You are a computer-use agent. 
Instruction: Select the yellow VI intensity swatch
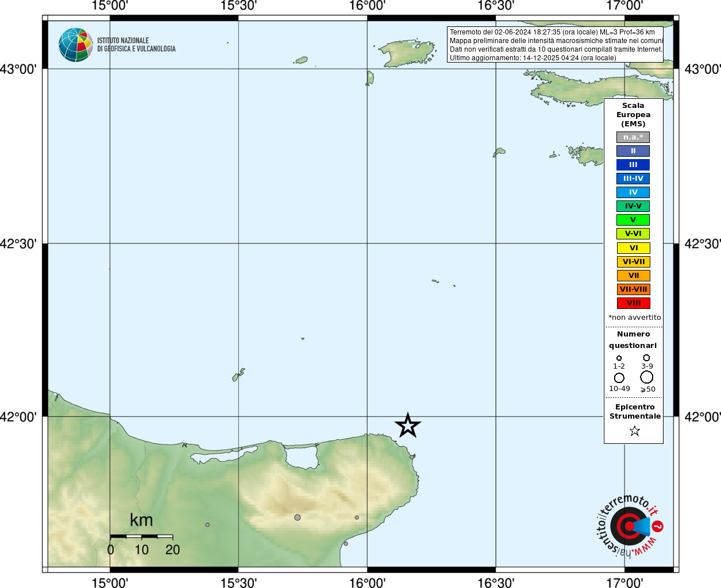click(x=634, y=248)
